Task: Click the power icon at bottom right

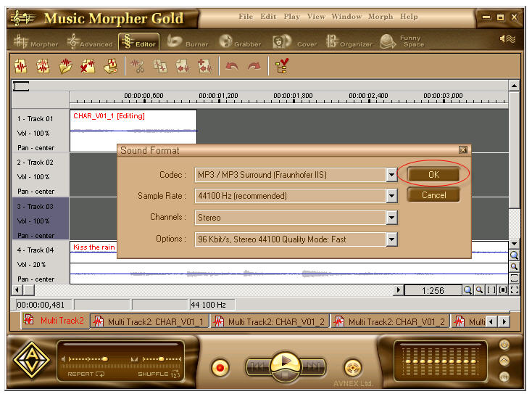Action: [x=504, y=345]
